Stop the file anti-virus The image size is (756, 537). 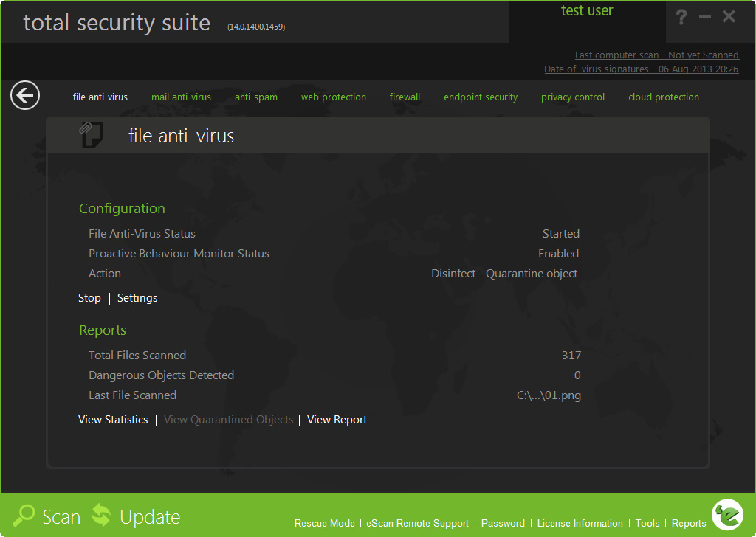pos(89,298)
